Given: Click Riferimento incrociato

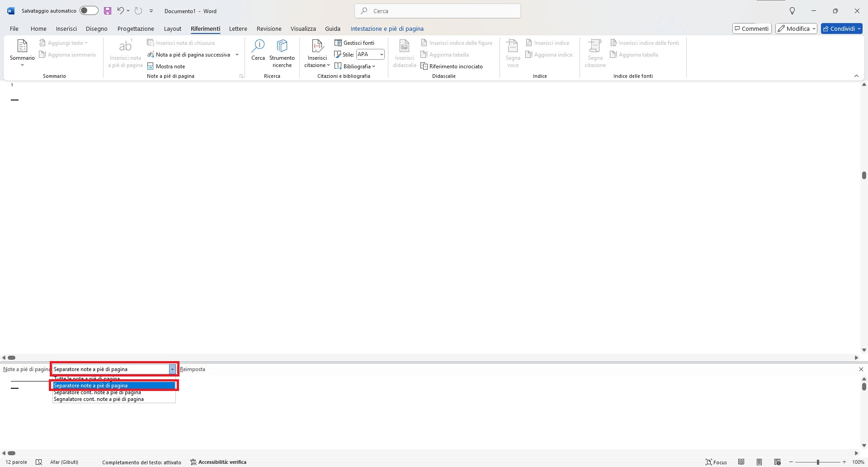Looking at the screenshot, I should pos(452,67).
